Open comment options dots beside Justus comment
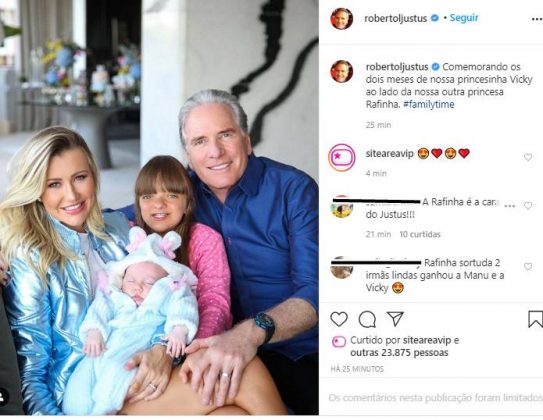The image size is (543, 420). pos(509,206)
